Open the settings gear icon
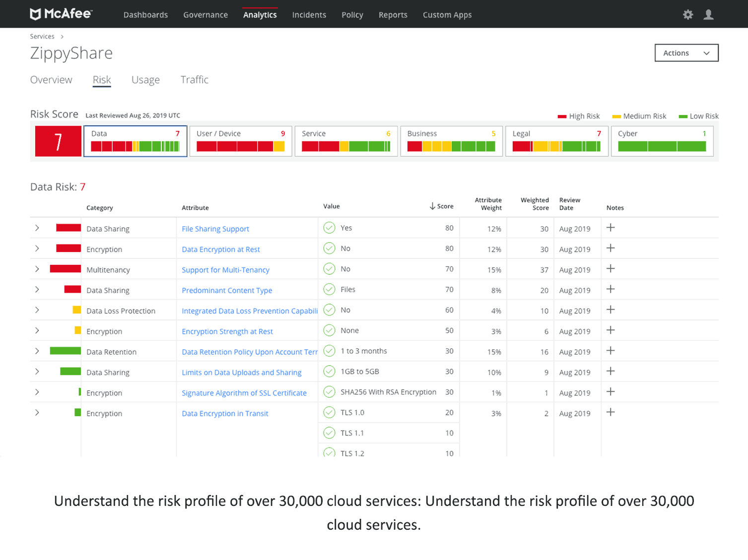The height and width of the screenshot is (560, 748). (688, 14)
